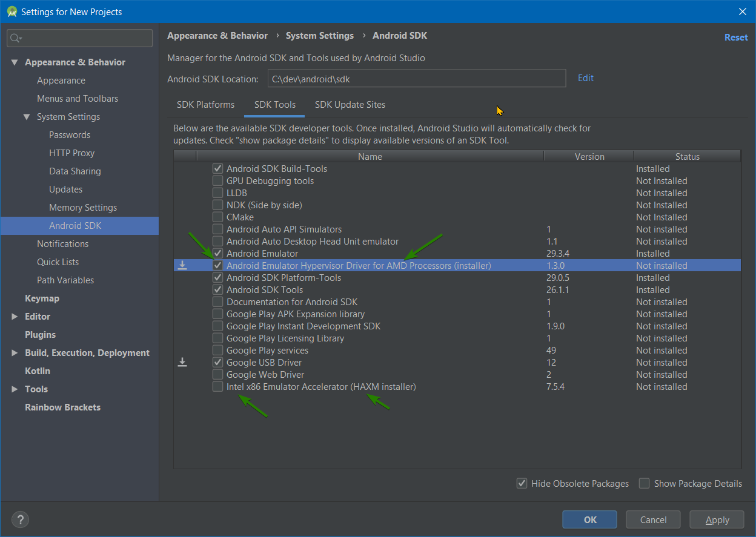
Task: Expand the Editor tree node
Action: (15, 317)
